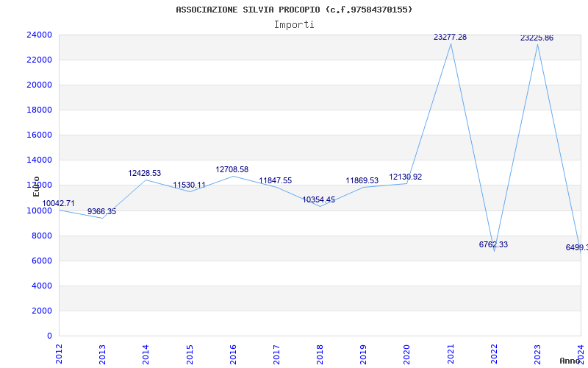Select data label 11869.53
The width and height of the screenshot is (588, 368).
tap(362, 180)
